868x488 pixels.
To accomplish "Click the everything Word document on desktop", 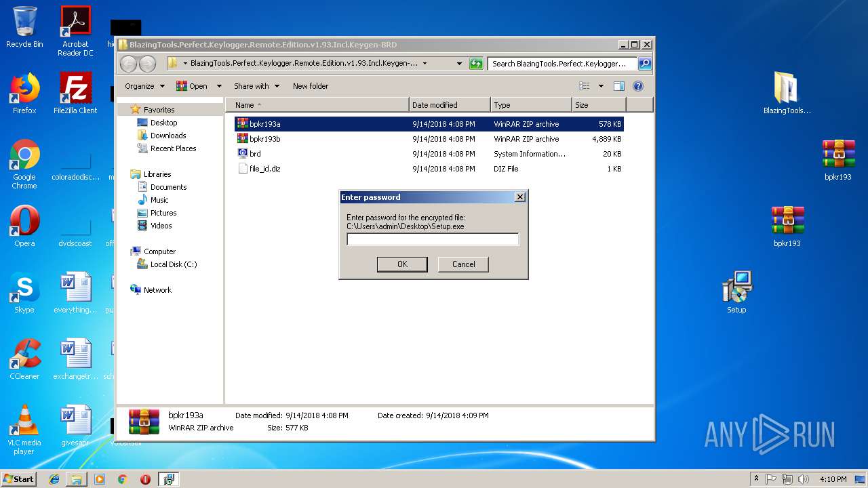I will click(x=75, y=293).
